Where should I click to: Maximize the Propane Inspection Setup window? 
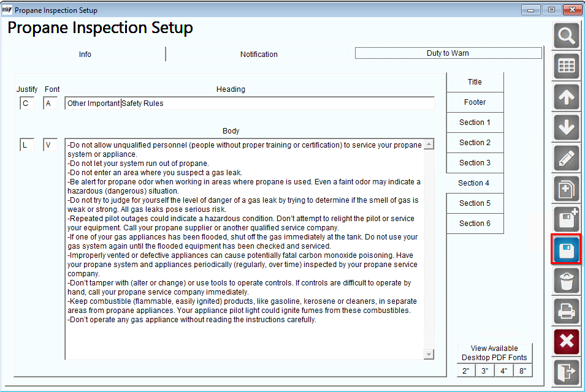551,10
